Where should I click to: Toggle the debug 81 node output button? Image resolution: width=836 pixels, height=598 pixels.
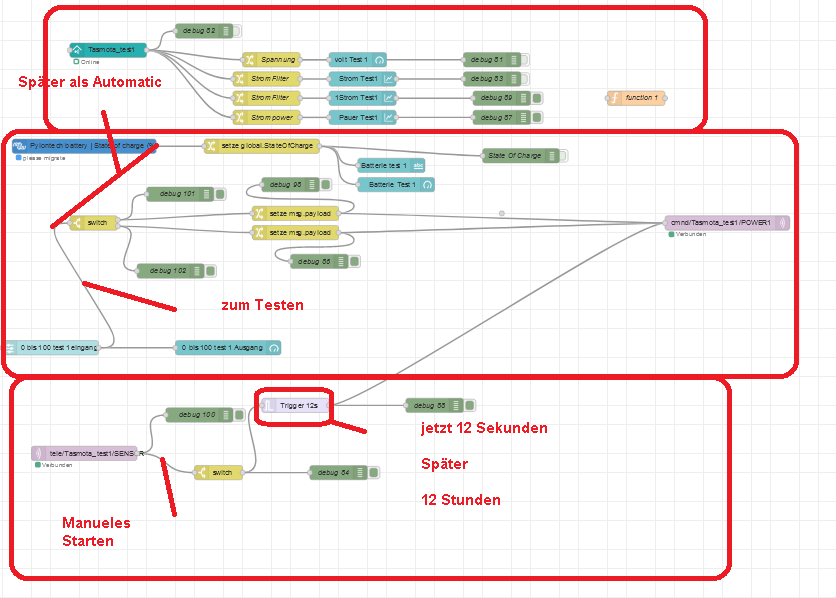525,60
